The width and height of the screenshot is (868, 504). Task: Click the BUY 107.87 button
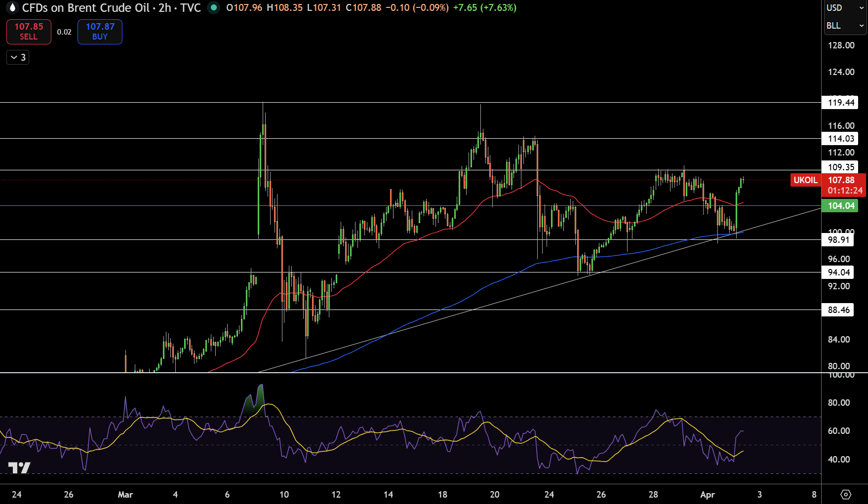[100, 32]
